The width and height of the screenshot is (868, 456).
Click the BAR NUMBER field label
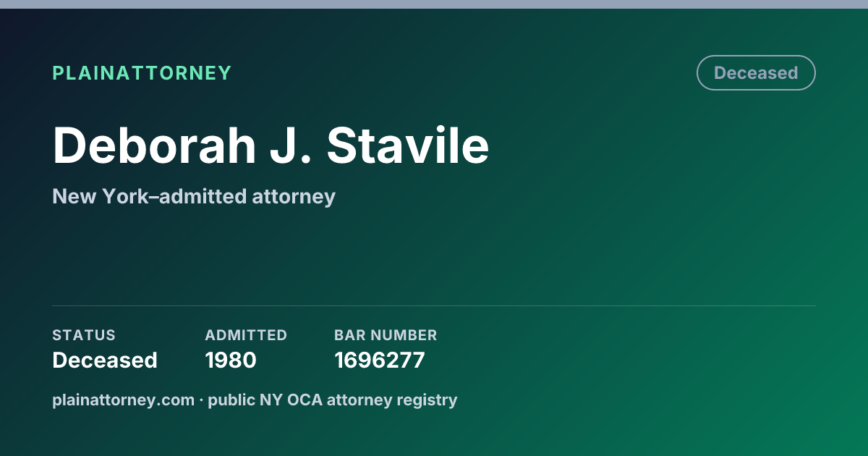tap(386, 335)
